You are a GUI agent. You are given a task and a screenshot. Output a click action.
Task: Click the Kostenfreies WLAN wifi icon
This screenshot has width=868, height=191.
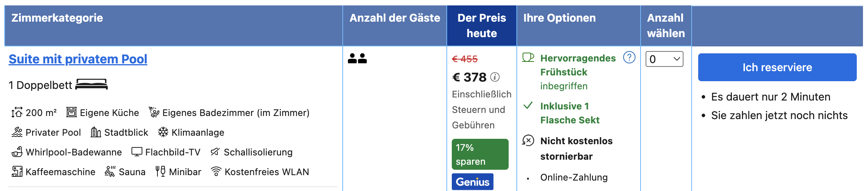[x=216, y=171]
